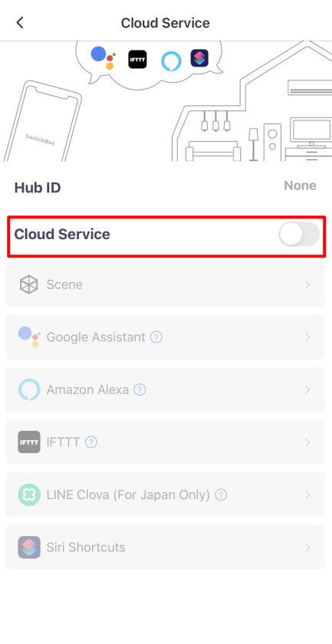Open help for Amazon Alexa question mark
This screenshot has width=332, height=644.
click(x=140, y=389)
